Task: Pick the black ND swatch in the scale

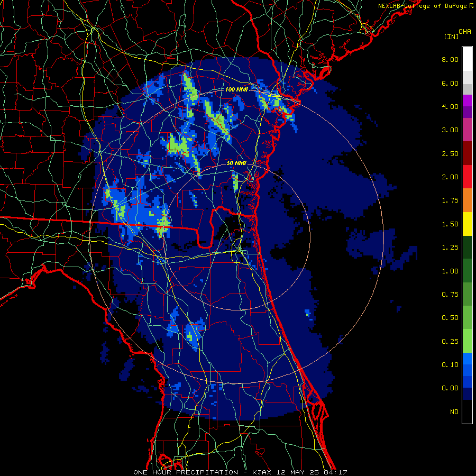Action: click(467, 411)
